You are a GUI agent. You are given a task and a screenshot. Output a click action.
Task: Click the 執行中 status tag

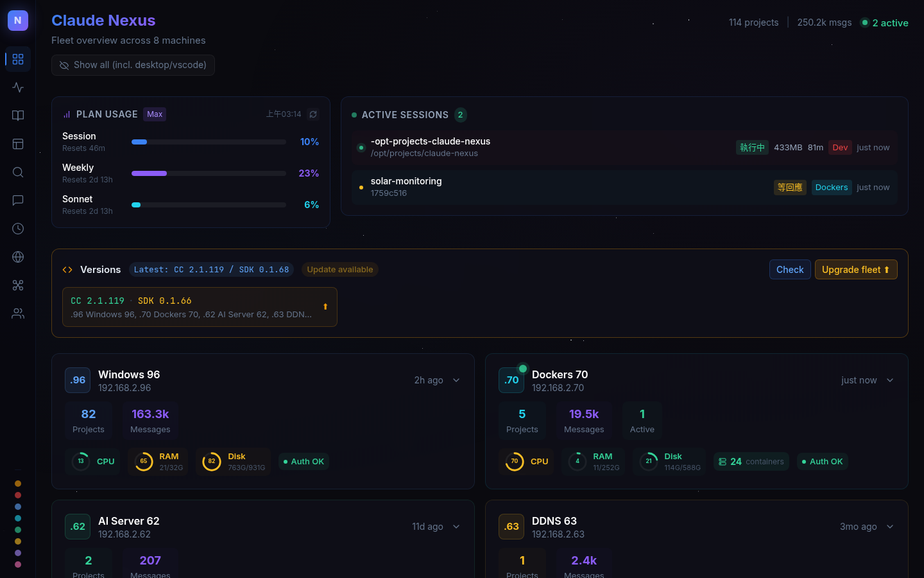click(x=752, y=148)
